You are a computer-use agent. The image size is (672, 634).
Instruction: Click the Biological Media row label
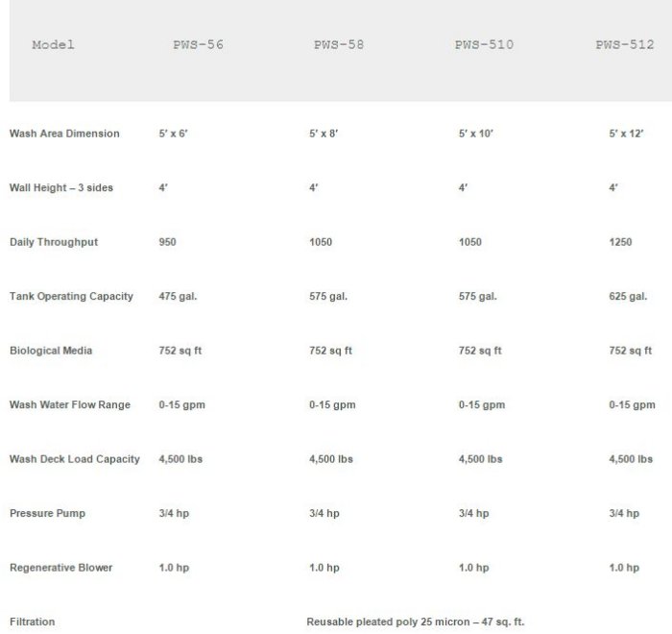(51, 351)
